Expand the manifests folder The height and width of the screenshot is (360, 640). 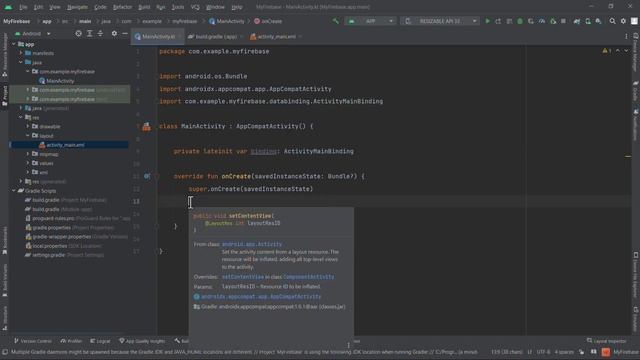[21, 53]
